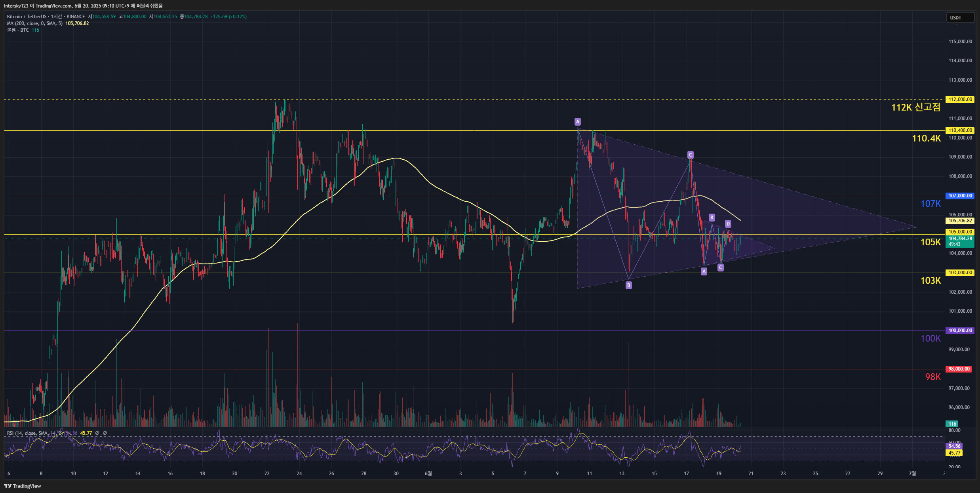Viewport: 980px width, 493px height.
Task: Click the 96,000.00 price axis label
Action: pos(960,407)
